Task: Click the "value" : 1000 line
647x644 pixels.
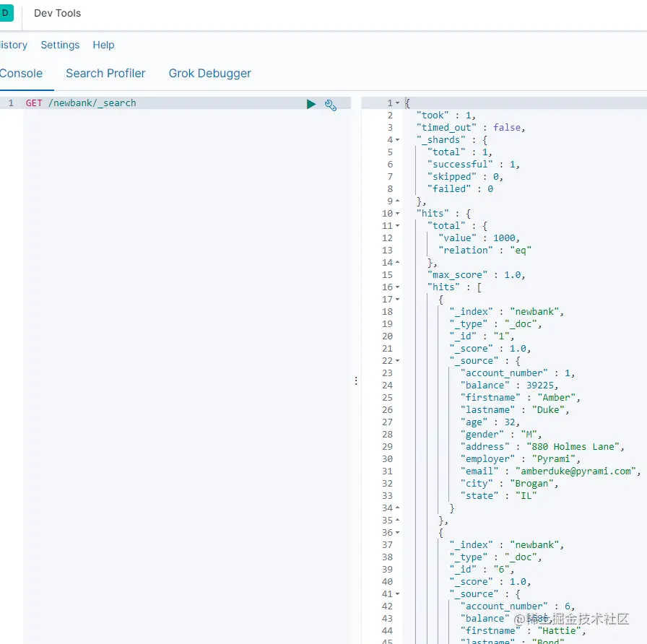Action: pyautogui.click(x=479, y=238)
